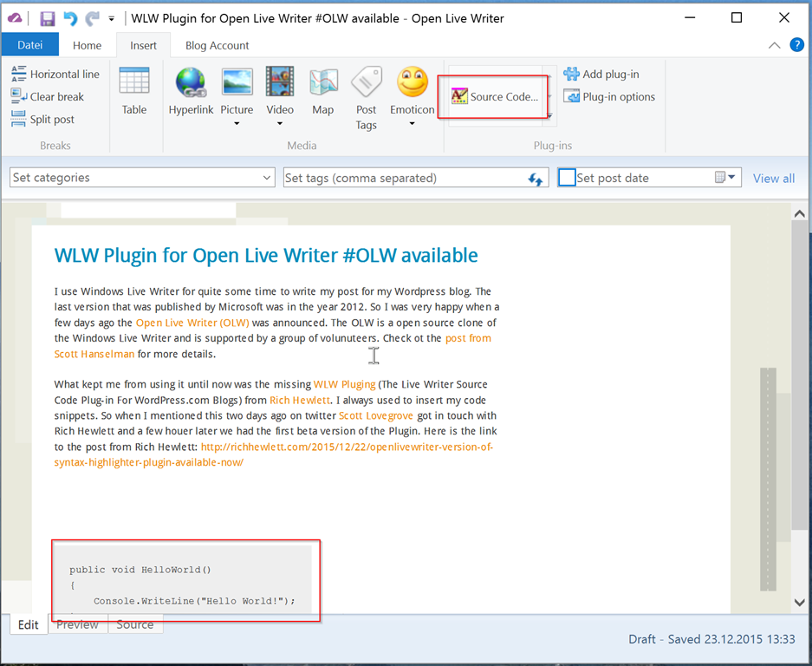Open the Datei file menu
Image resolution: width=812 pixels, height=666 pixels.
pos(30,45)
